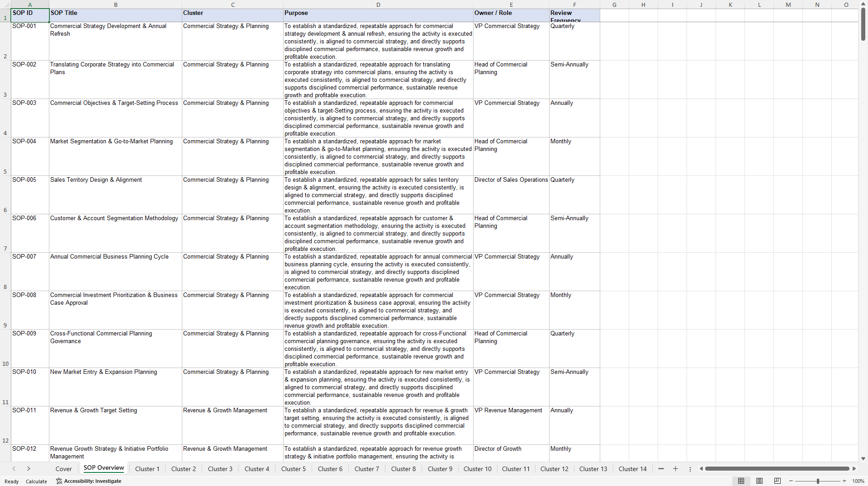Open the Cluster 2 sheet tab

tap(184, 469)
